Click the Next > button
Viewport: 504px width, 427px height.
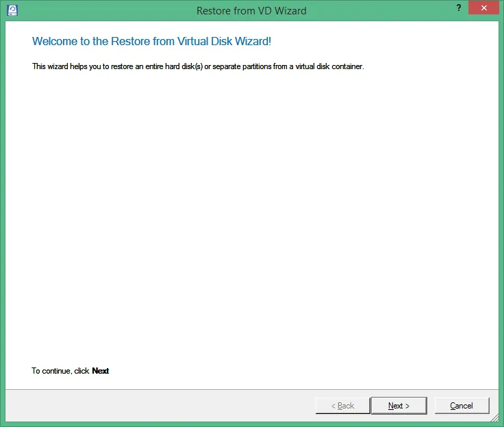[399, 406]
